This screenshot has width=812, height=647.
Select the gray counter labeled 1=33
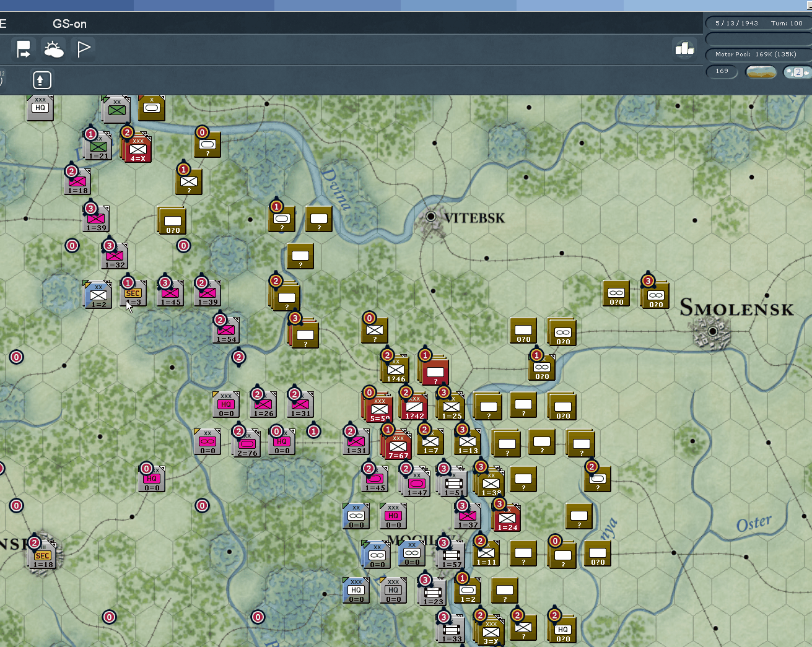click(452, 629)
